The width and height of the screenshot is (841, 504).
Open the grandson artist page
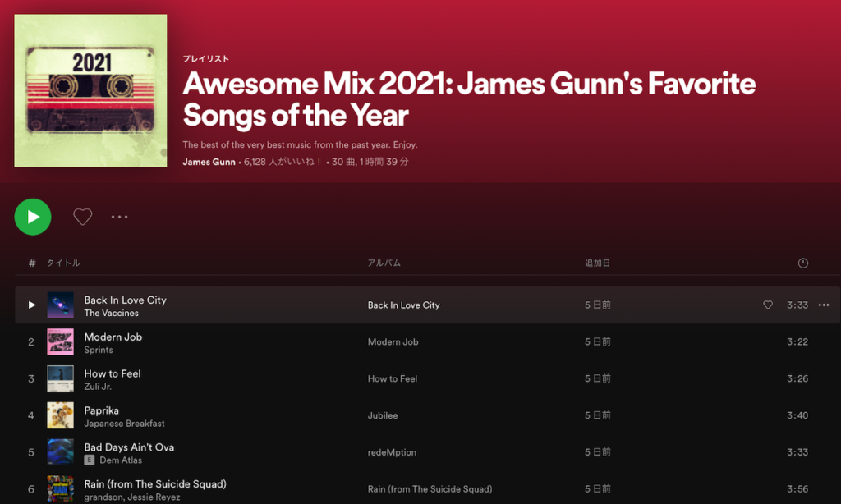[x=103, y=497]
